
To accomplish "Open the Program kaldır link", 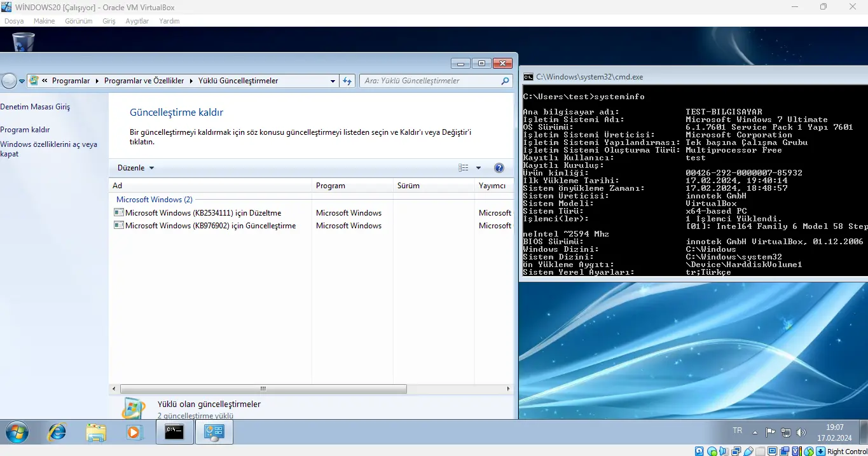I will (25, 130).
